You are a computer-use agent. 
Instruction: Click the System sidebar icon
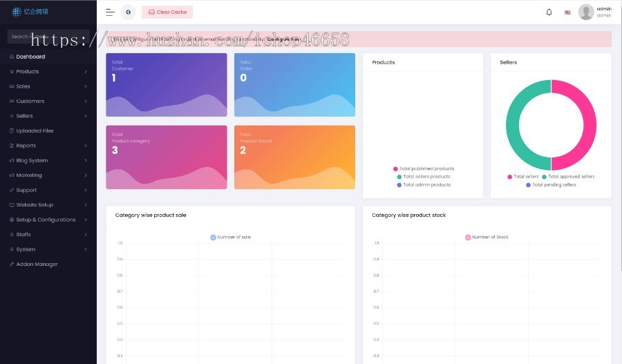[x=12, y=249]
